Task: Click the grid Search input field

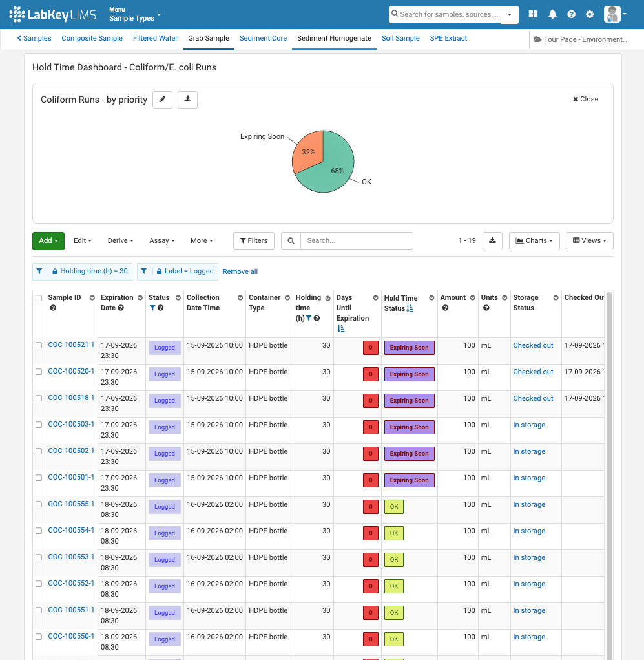Action: tap(357, 240)
